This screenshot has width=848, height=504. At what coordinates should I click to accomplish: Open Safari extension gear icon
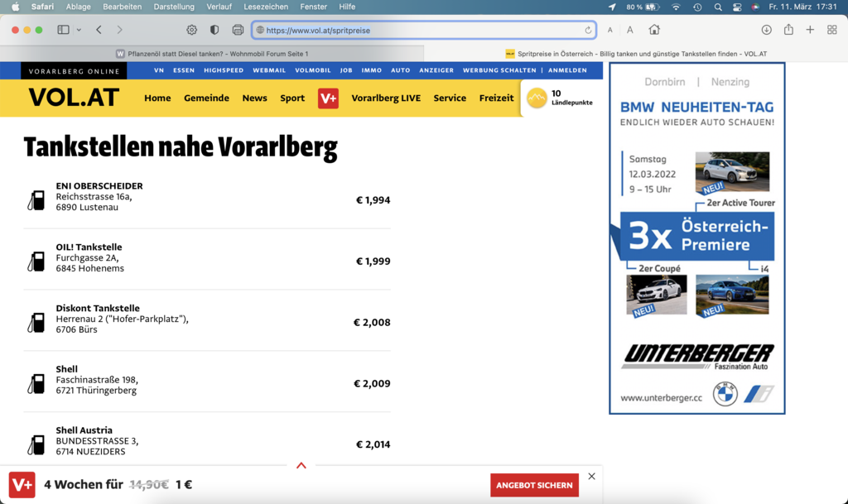pos(191,31)
